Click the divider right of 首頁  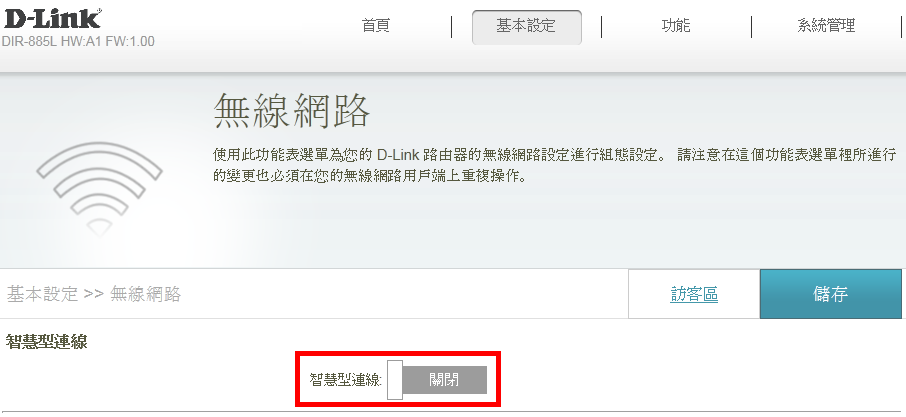451,27
